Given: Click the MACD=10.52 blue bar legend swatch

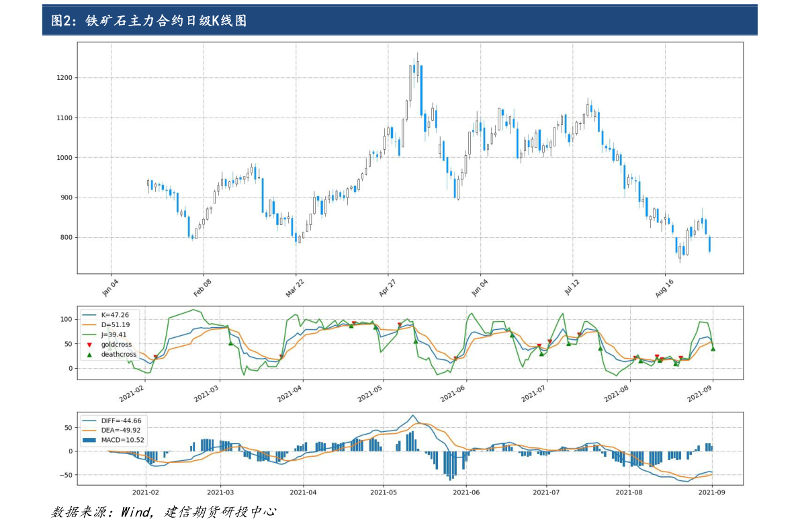Looking at the screenshot, I should [x=89, y=440].
